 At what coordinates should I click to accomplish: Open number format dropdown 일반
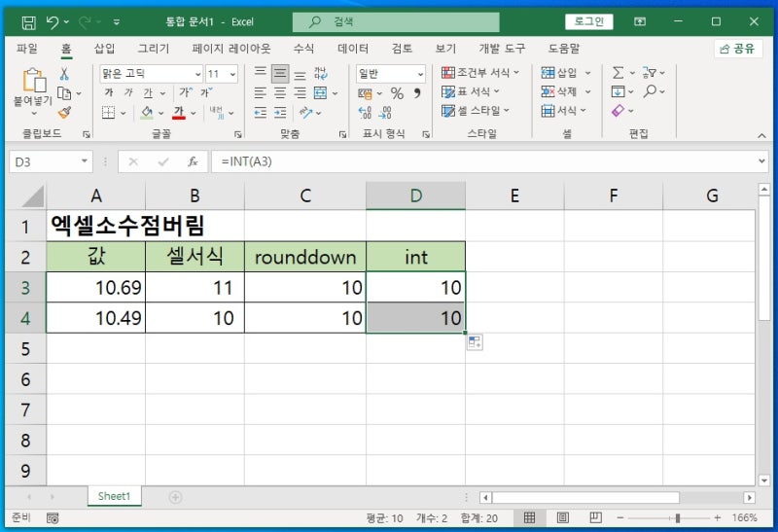[x=420, y=74]
